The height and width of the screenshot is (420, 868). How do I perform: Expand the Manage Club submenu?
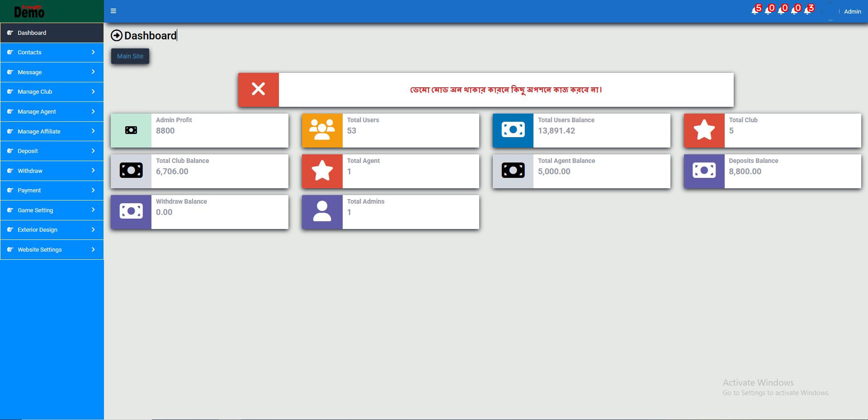tap(52, 92)
